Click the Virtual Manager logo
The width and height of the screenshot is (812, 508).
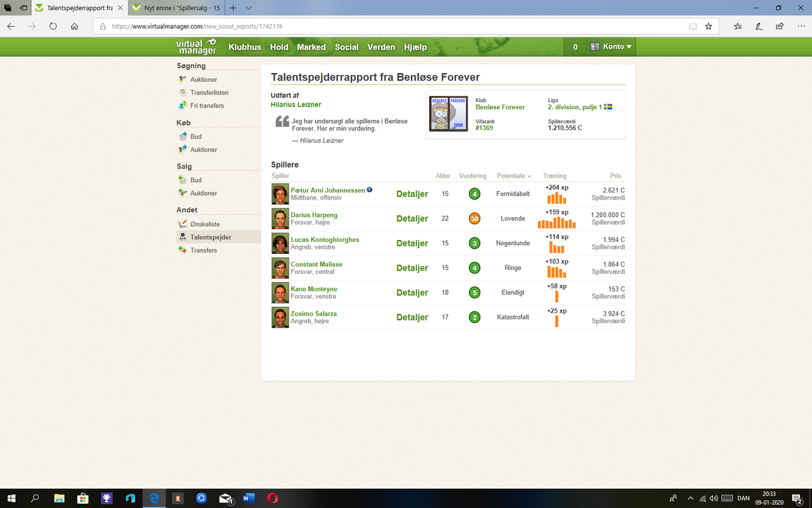[196, 47]
